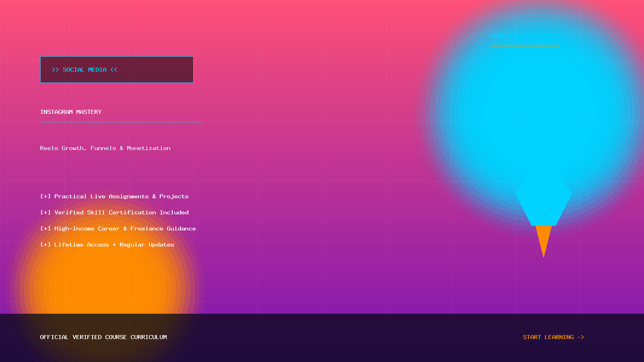This screenshot has height=362, width=644.
Task: Click the RANK ROCKET ACADEMY brand text
Action: [x=525, y=35]
